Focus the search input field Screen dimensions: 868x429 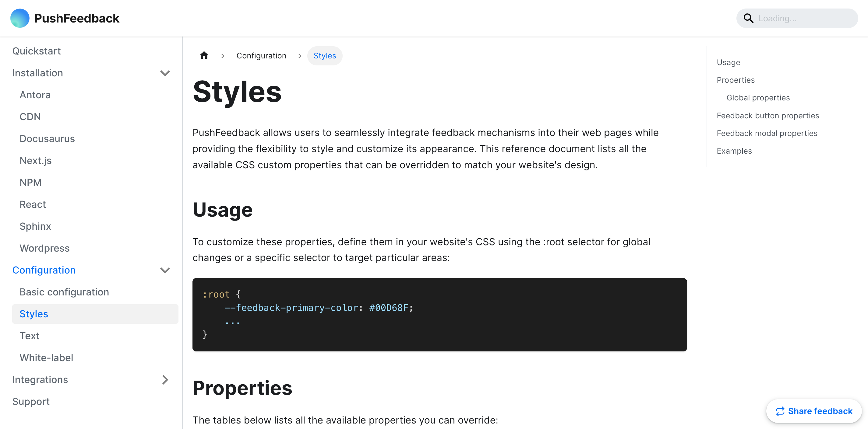797,18
